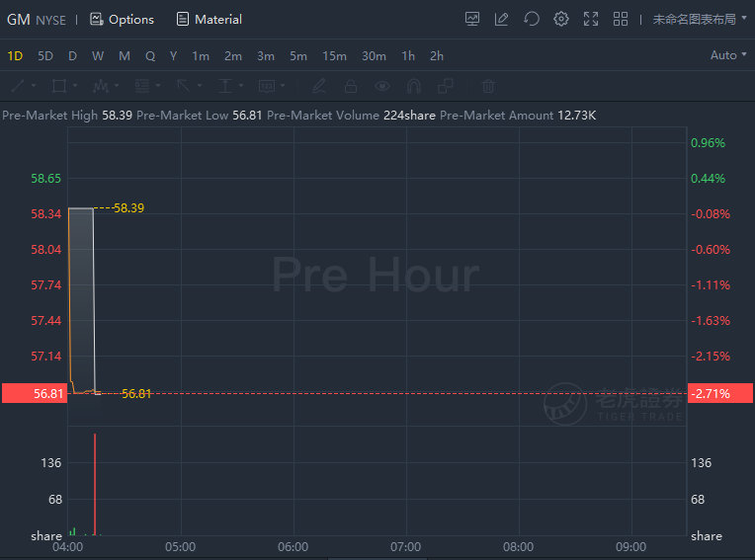755x560 pixels.
Task: Click the edit note pencil icon
Action: [x=502, y=19]
